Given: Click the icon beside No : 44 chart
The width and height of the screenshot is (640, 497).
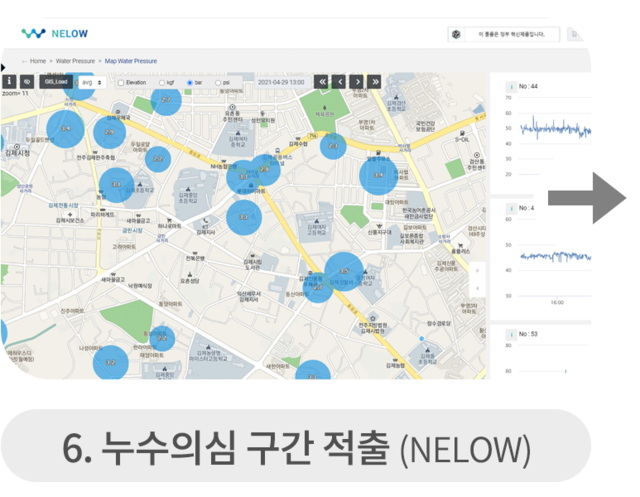Looking at the screenshot, I should tap(511, 87).
